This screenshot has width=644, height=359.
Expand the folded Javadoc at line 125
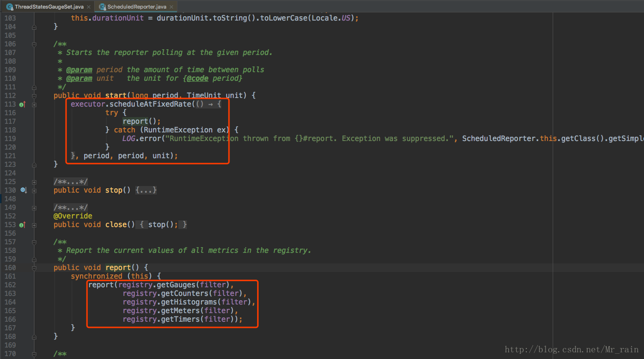[x=34, y=182]
